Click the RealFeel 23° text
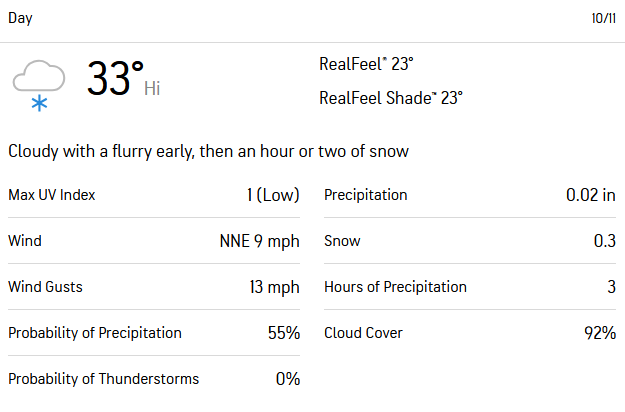This screenshot has width=625, height=412. coord(366,64)
